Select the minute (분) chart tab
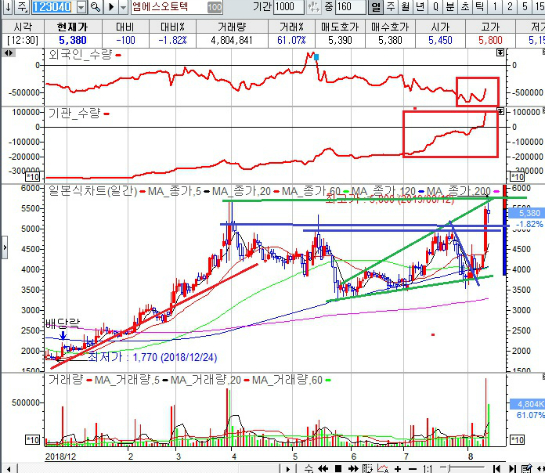Viewport: 545px width, 473px height. coord(450,7)
